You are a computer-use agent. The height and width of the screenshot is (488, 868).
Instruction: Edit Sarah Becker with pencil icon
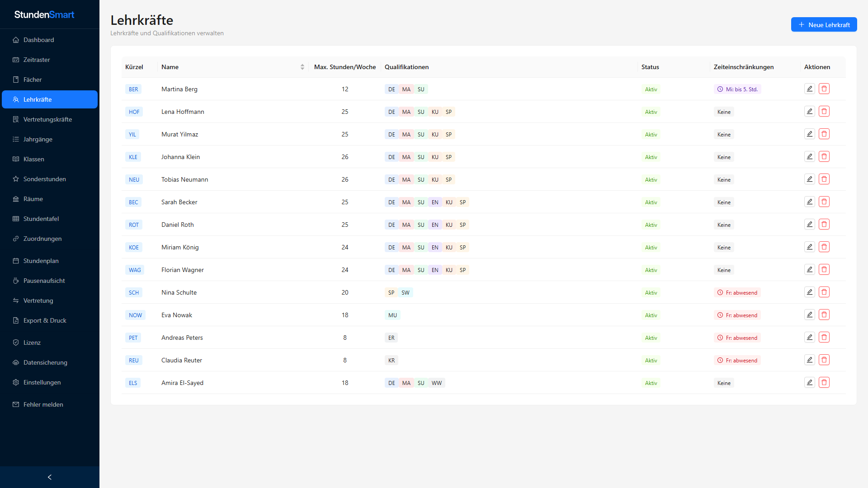tap(810, 202)
